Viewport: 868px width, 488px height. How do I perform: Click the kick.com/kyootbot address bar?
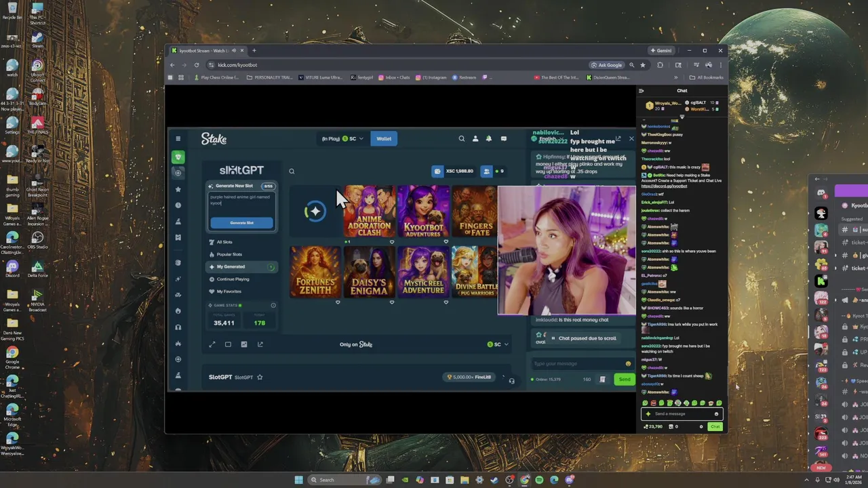pyautogui.click(x=397, y=65)
